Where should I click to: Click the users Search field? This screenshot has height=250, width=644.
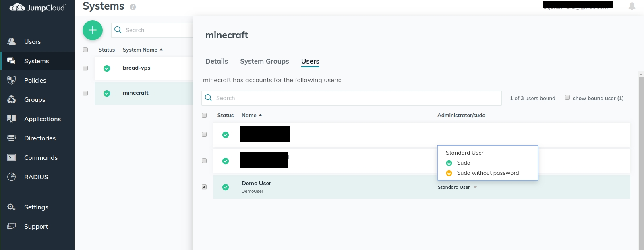pos(351,98)
